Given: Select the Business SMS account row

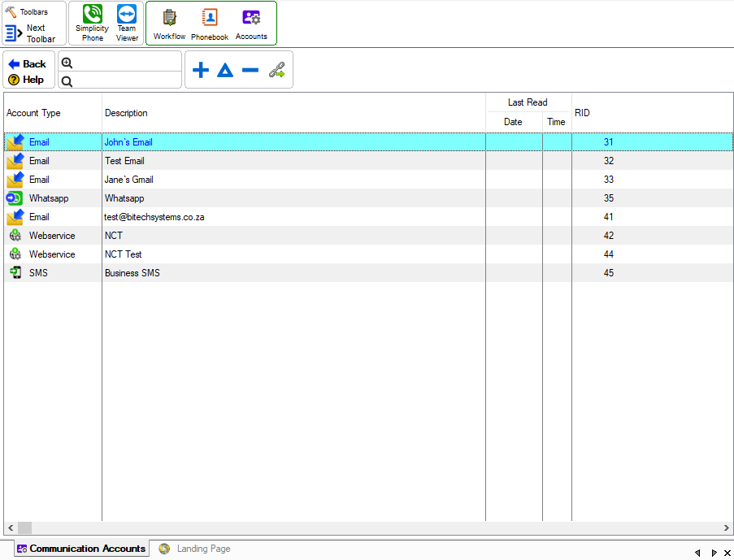Looking at the screenshot, I should point(244,272).
